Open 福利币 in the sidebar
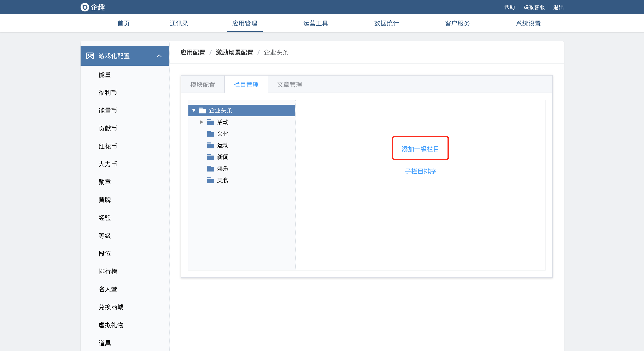 coord(108,93)
